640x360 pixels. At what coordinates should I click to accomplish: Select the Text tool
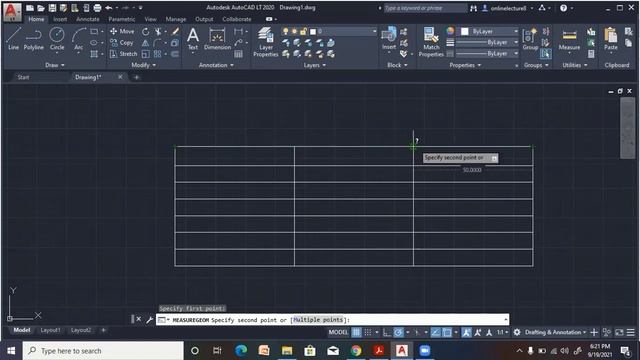click(x=193, y=39)
